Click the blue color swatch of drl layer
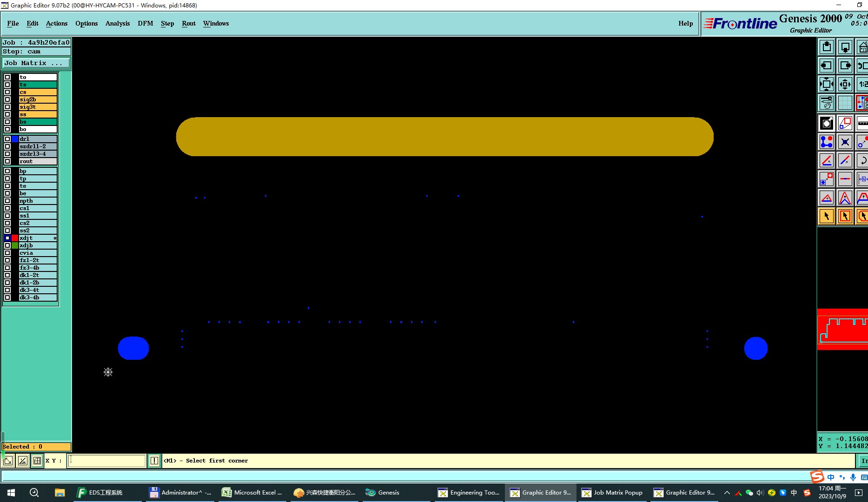This screenshot has height=502, width=868. click(x=15, y=139)
